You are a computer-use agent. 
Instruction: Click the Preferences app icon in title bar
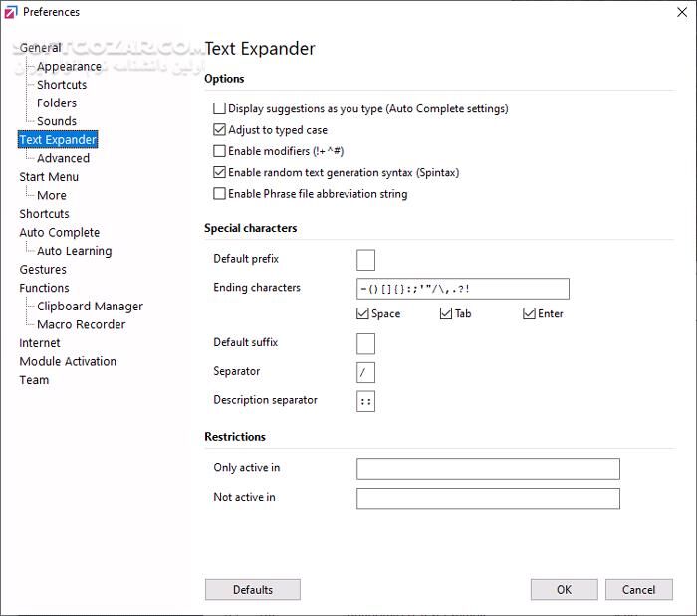point(11,12)
